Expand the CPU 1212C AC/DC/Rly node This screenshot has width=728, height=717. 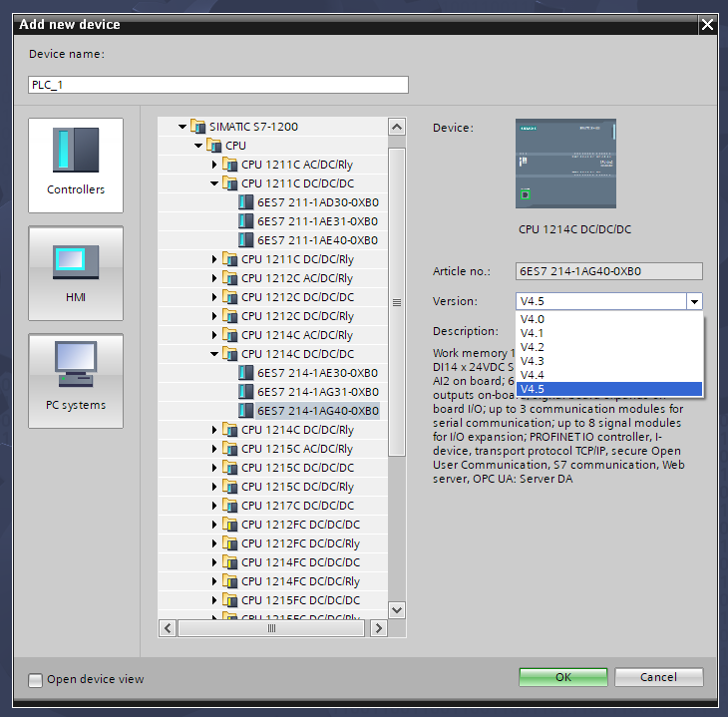tap(214, 278)
